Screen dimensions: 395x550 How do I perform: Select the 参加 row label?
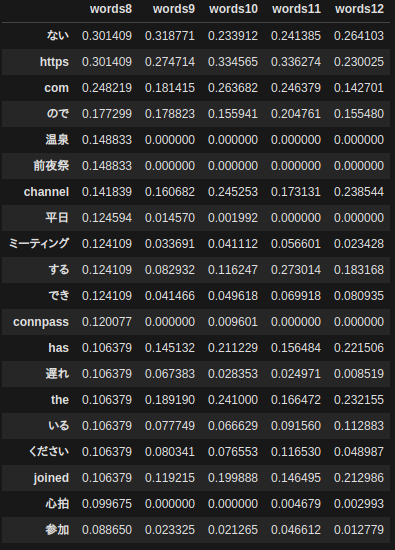pos(57,530)
